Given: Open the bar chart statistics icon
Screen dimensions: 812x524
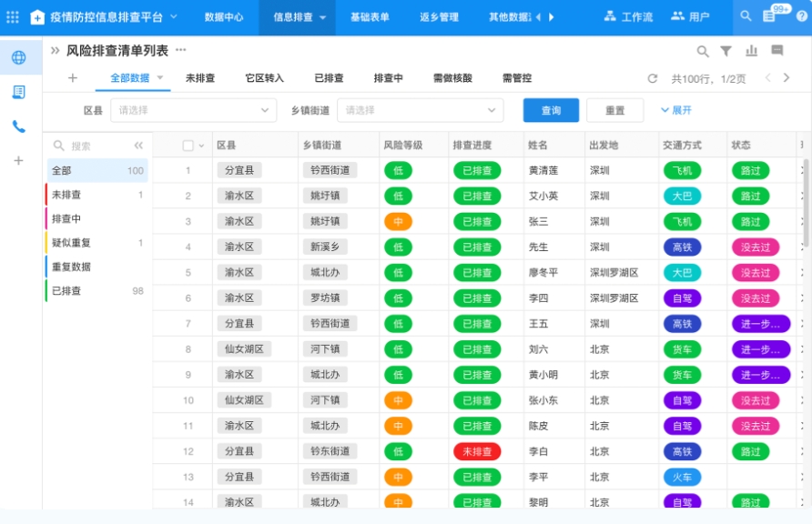Looking at the screenshot, I should pos(752,52).
